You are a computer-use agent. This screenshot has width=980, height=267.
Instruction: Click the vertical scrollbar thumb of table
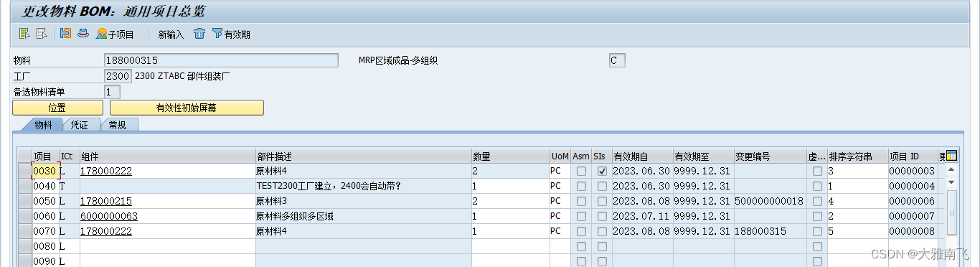tap(952, 212)
